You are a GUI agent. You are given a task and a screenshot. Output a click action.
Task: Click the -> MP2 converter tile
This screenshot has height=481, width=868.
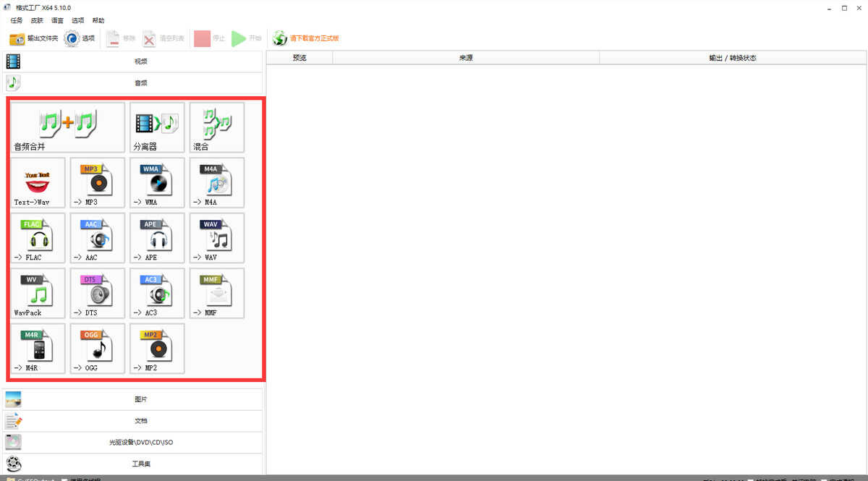(x=157, y=349)
